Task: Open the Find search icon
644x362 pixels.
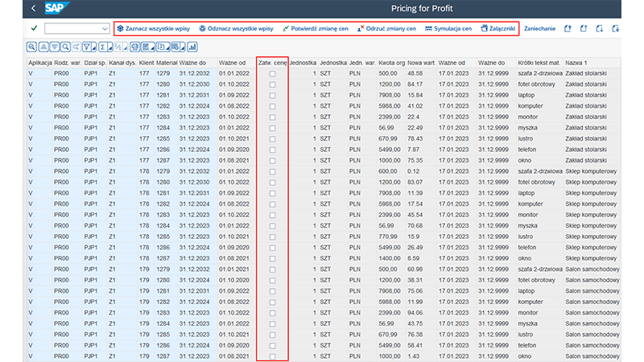Action: click(65, 47)
